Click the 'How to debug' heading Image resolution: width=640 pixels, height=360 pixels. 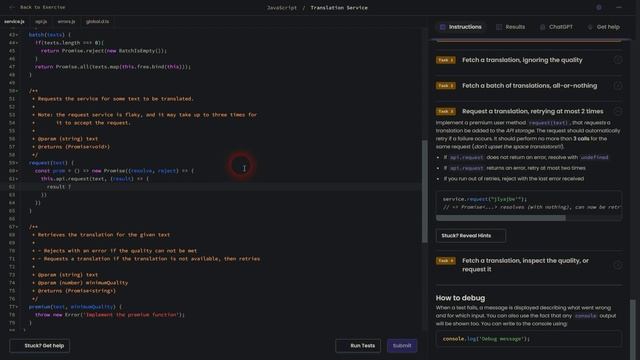460,298
